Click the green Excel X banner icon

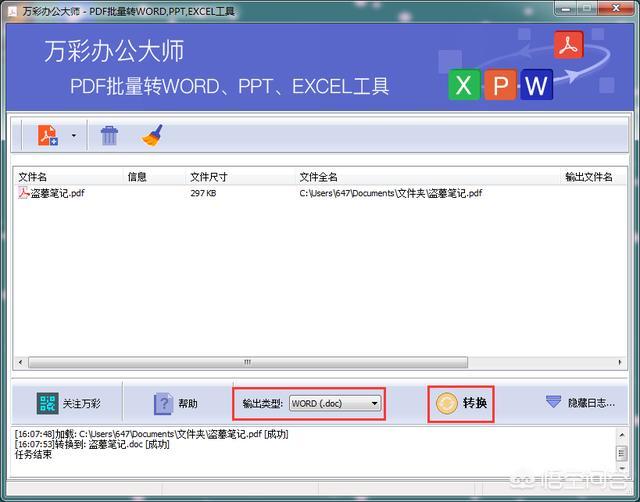point(464,85)
